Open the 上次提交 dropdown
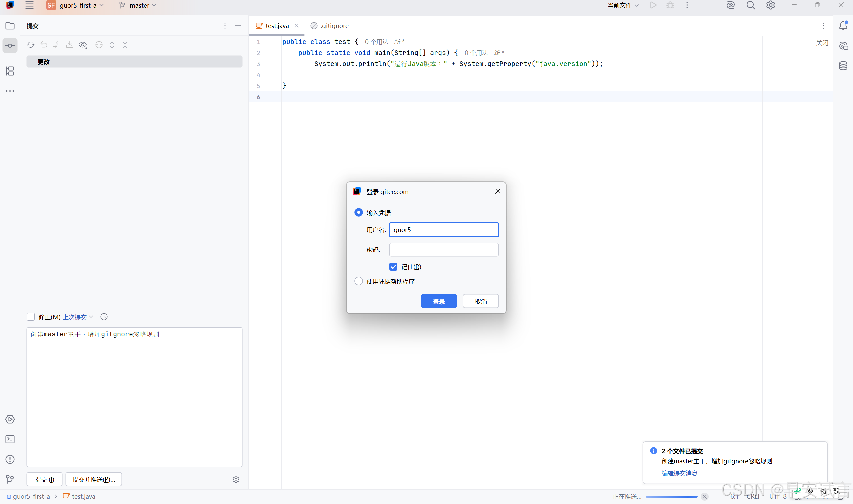 click(x=78, y=317)
